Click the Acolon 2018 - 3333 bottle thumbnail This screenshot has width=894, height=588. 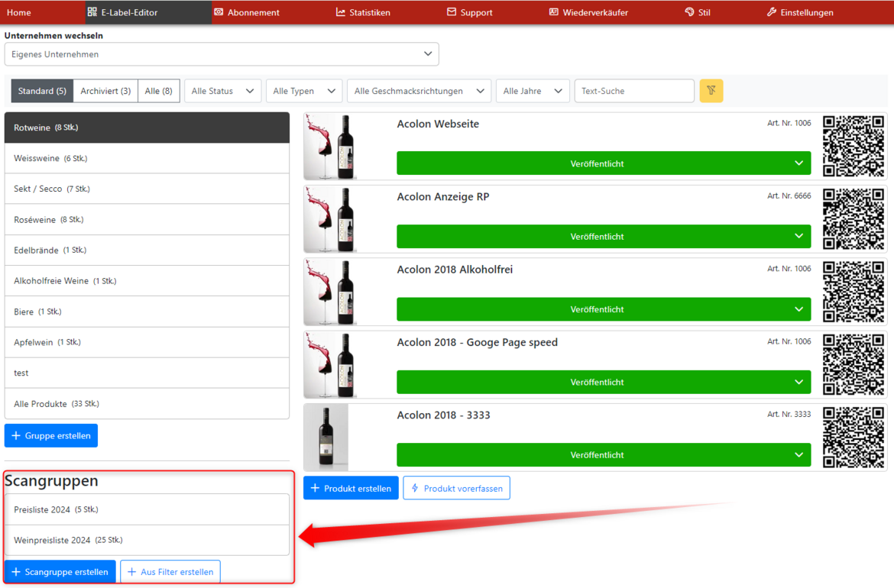coord(326,438)
